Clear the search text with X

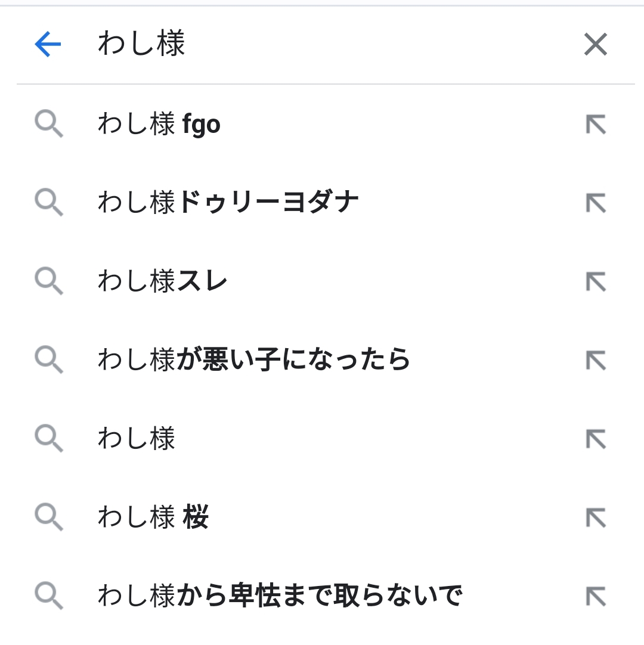click(595, 44)
